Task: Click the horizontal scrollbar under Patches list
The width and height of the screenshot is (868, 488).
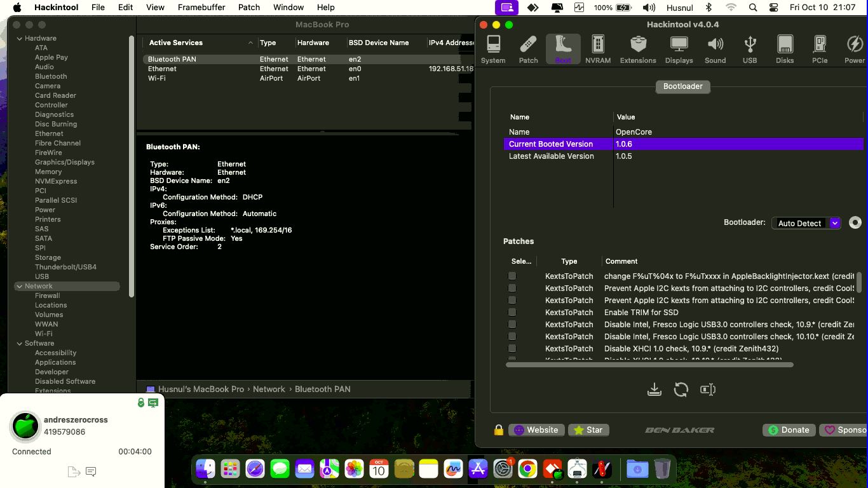Action: coord(649,365)
